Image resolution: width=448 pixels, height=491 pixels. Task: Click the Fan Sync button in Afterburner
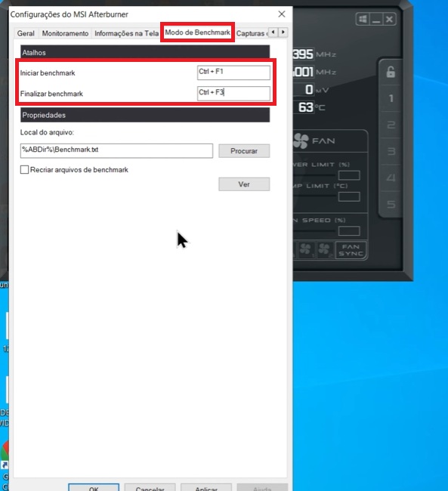coord(351,250)
